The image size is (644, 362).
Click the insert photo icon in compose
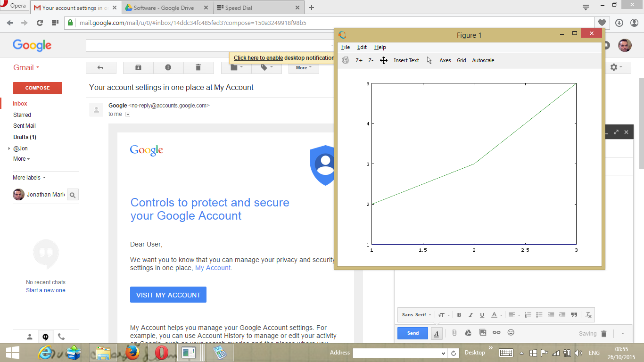[482, 333]
